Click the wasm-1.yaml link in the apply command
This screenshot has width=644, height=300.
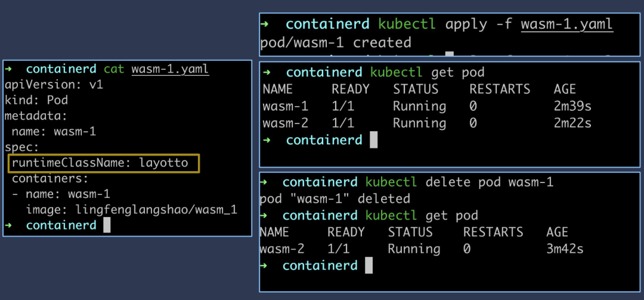(x=566, y=24)
